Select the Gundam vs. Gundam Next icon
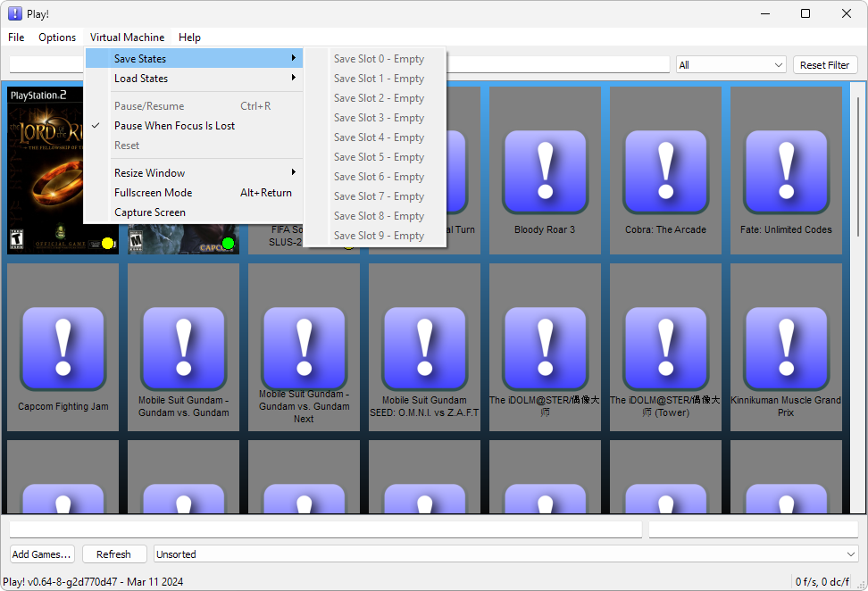868x591 pixels. click(304, 349)
